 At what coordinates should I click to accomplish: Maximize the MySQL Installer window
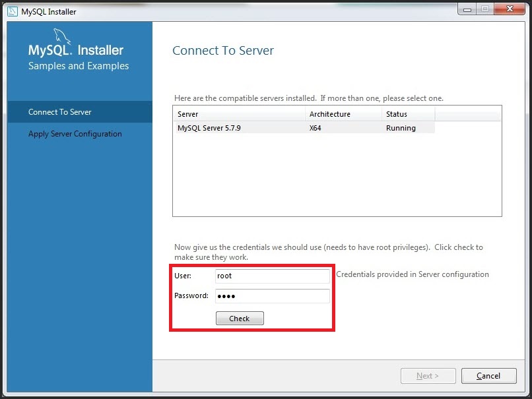pyautogui.click(x=485, y=9)
